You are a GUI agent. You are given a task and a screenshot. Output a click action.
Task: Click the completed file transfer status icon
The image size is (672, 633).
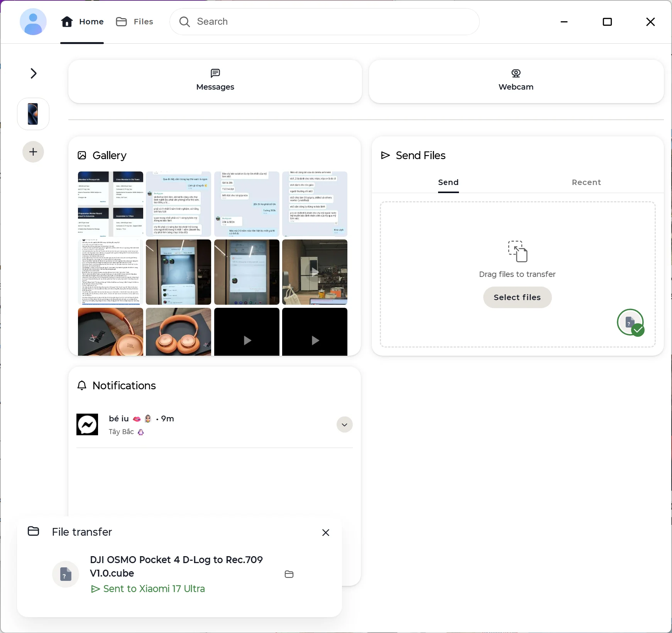point(631,322)
